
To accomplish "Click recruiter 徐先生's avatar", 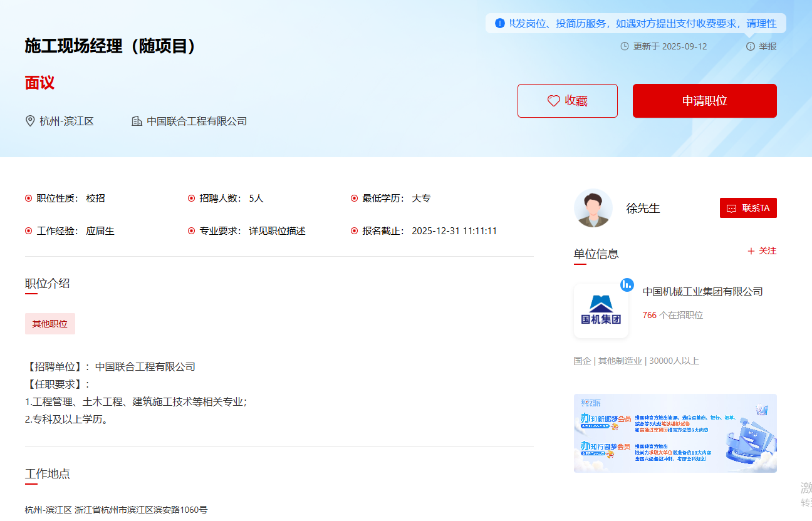I will click(593, 208).
